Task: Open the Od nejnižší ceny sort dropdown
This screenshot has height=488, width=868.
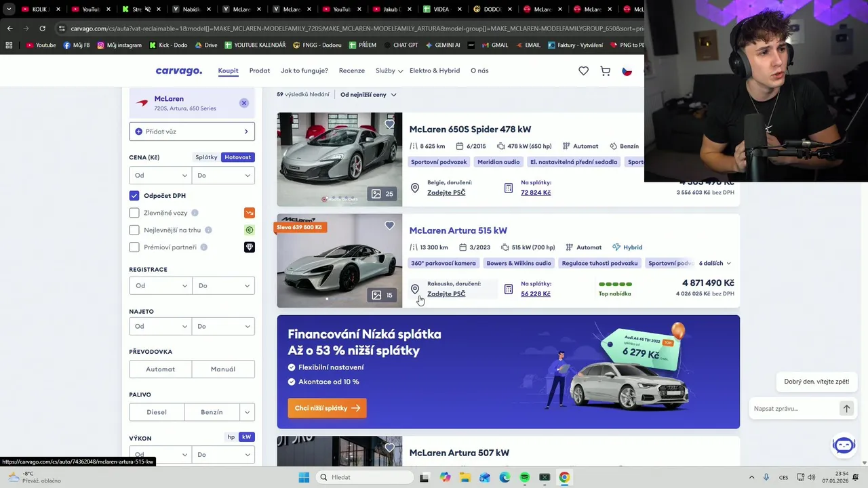Action: (x=368, y=95)
